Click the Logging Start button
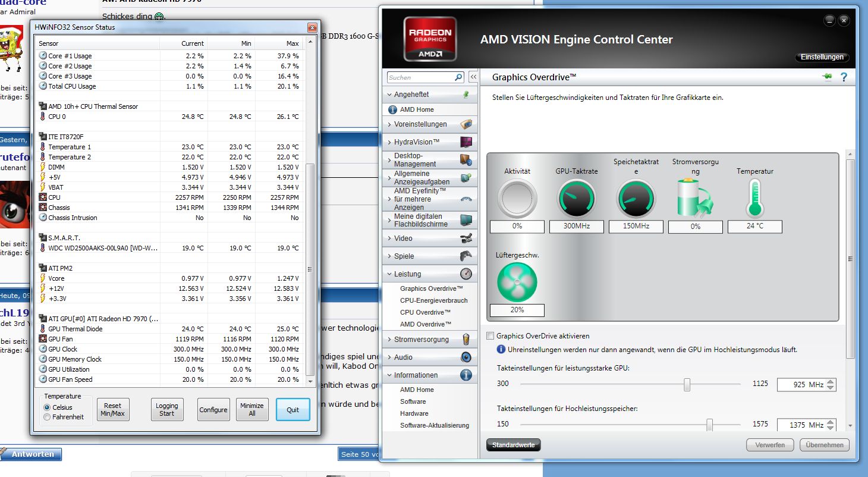 [167, 410]
